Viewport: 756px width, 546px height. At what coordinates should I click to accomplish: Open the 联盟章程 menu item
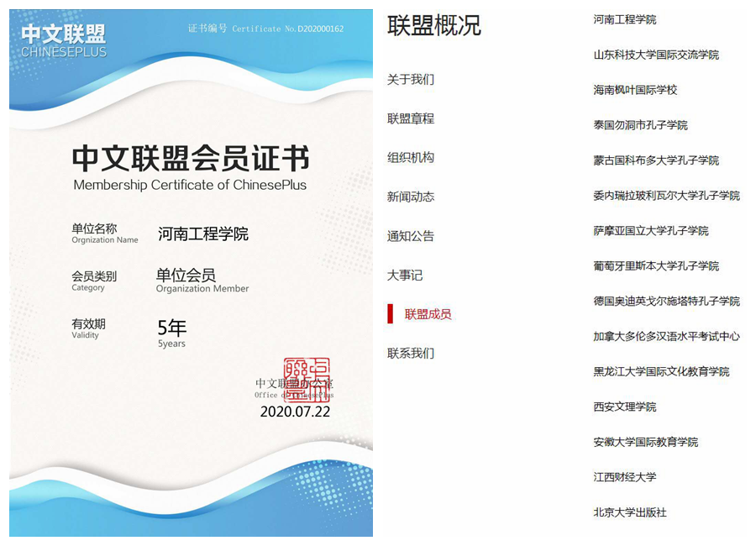(410, 118)
